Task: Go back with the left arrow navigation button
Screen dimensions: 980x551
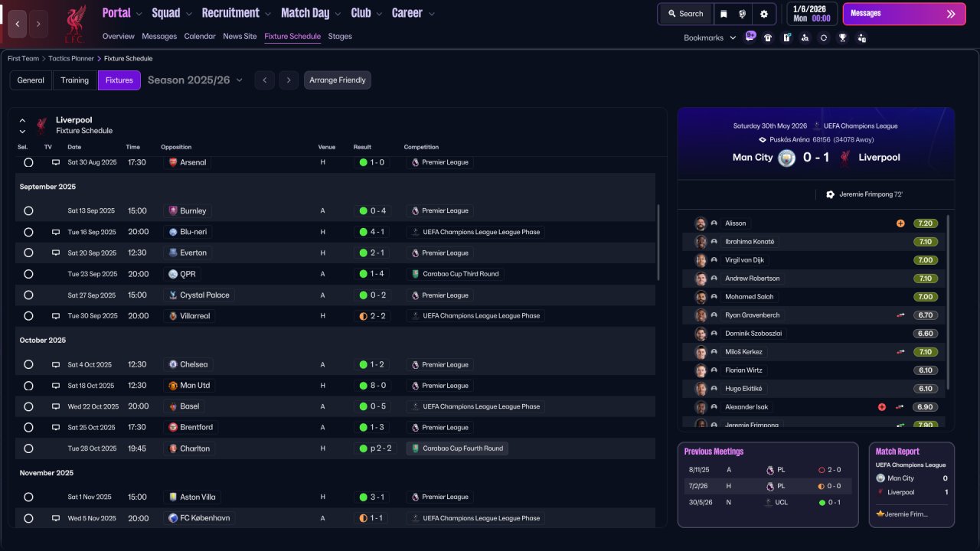Action: click(18, 24)
